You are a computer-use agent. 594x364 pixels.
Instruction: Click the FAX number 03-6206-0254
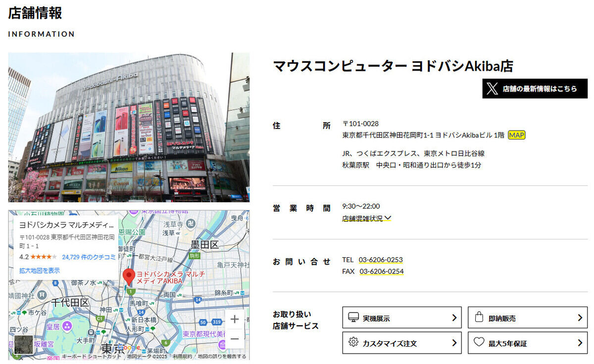(381, 272)
